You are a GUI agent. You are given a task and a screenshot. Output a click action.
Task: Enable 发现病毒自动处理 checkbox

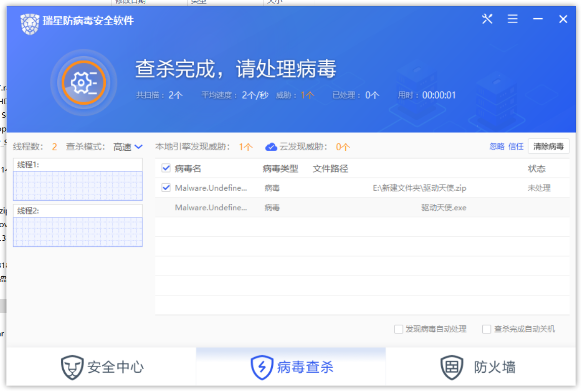399,329
